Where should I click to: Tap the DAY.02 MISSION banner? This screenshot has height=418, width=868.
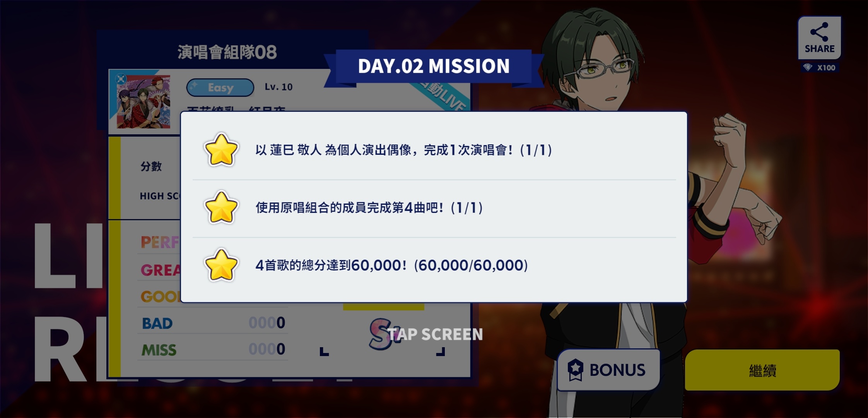[434, 66]
